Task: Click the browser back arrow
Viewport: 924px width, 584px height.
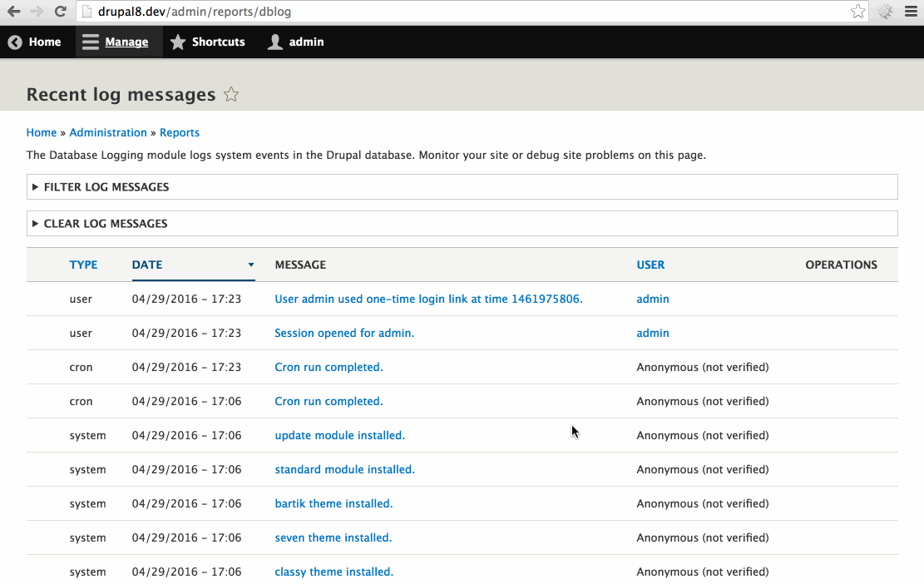Action: [x=14, y=12]
